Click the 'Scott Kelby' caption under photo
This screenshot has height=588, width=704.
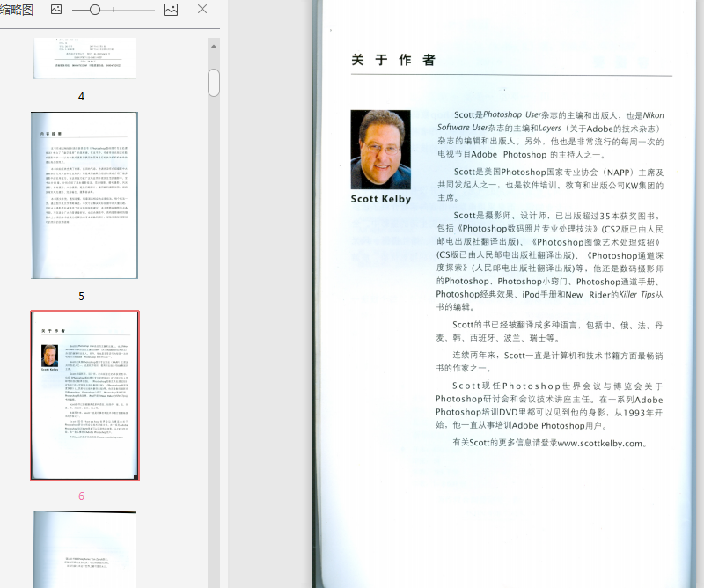381,199
